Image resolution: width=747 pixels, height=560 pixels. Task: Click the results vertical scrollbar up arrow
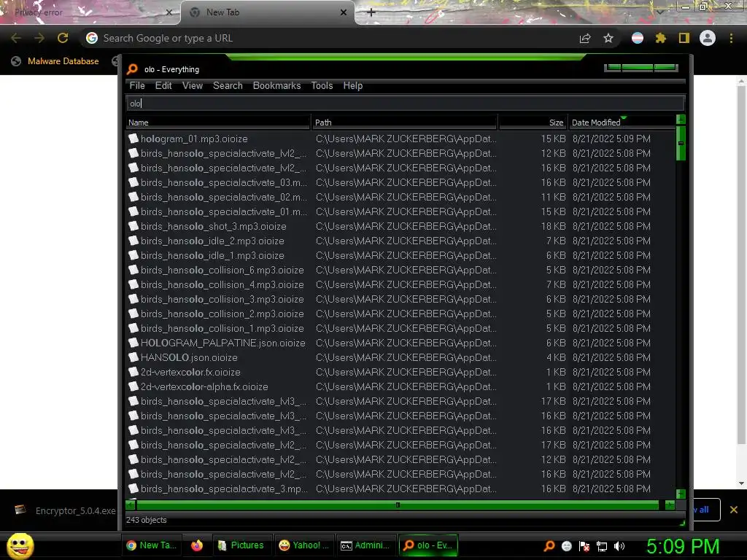click(x=681, y=120)
